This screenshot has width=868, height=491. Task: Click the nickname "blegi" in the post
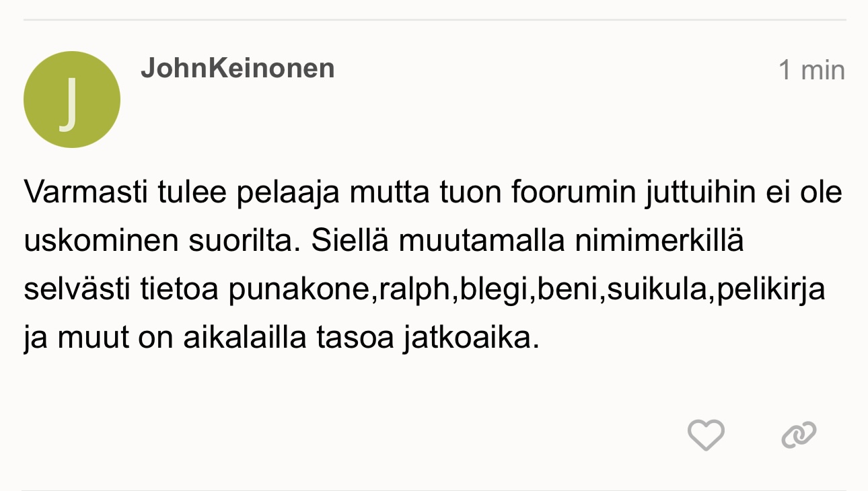coord(492,290)
